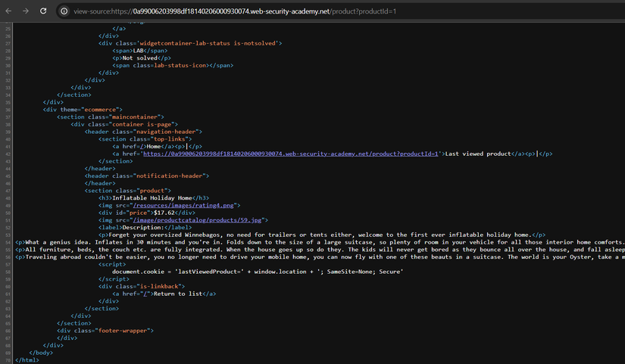Click the 'maincontainer' class value
This screenshot has height=364, width=625.
[x=134, y=117]
